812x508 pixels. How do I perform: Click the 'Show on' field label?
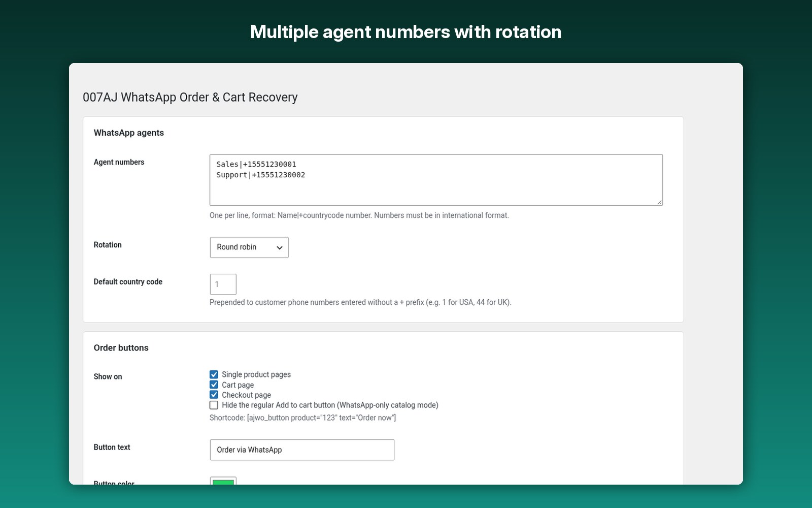108,376
